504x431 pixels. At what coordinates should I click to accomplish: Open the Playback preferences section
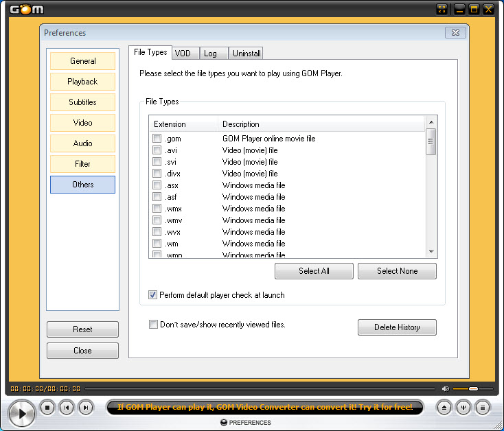(x=82, y=82)
